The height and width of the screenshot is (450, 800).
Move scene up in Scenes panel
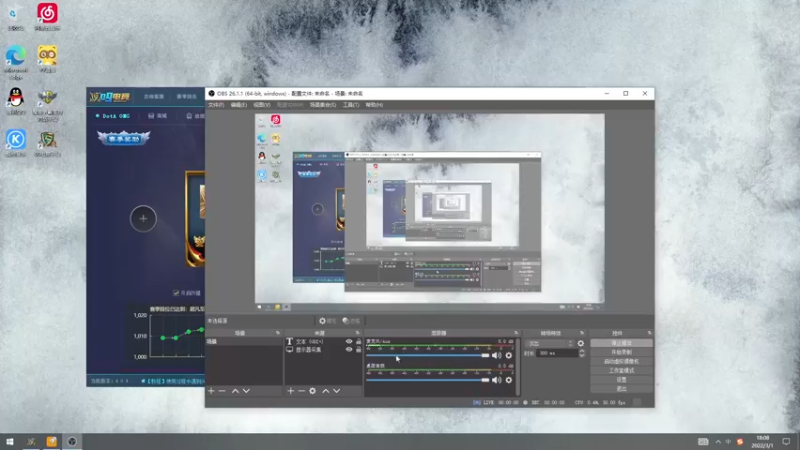(x=235, y=391)
